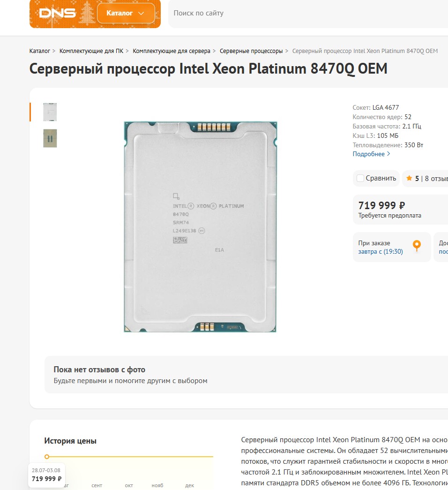Click the orange location pin icon
Viewport: 448px width, 490px height.
(x=417, y=246)
